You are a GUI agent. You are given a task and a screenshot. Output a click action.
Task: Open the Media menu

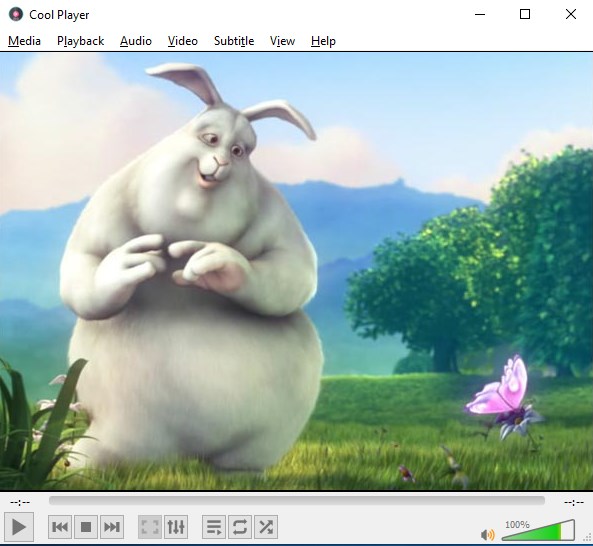[x=24, y=41]
